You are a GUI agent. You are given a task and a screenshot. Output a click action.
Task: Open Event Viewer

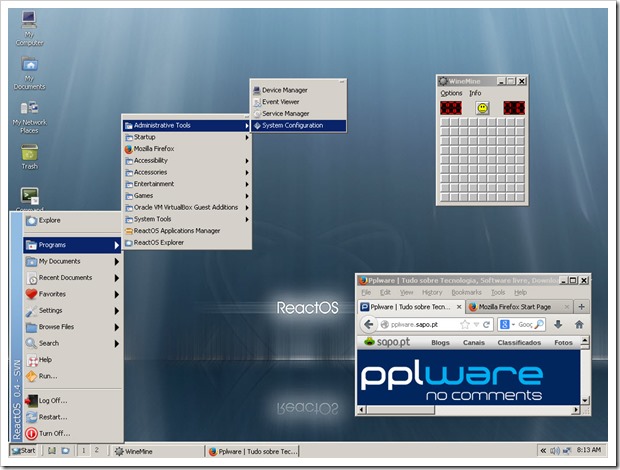299,102
